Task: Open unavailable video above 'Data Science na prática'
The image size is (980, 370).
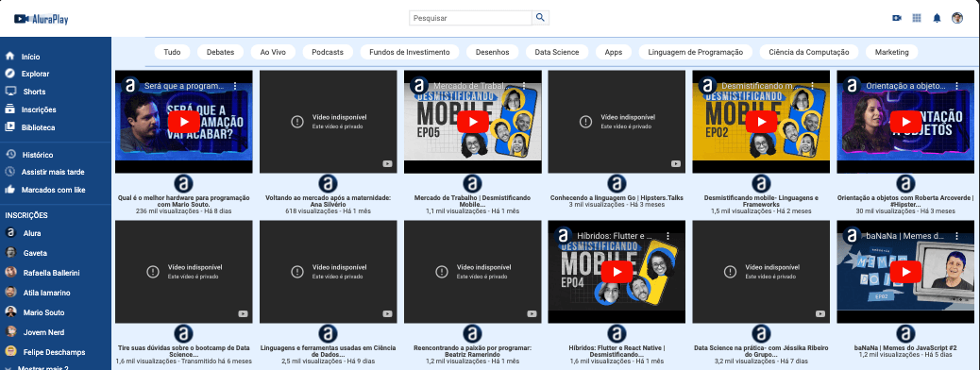Action: [761, 272]
